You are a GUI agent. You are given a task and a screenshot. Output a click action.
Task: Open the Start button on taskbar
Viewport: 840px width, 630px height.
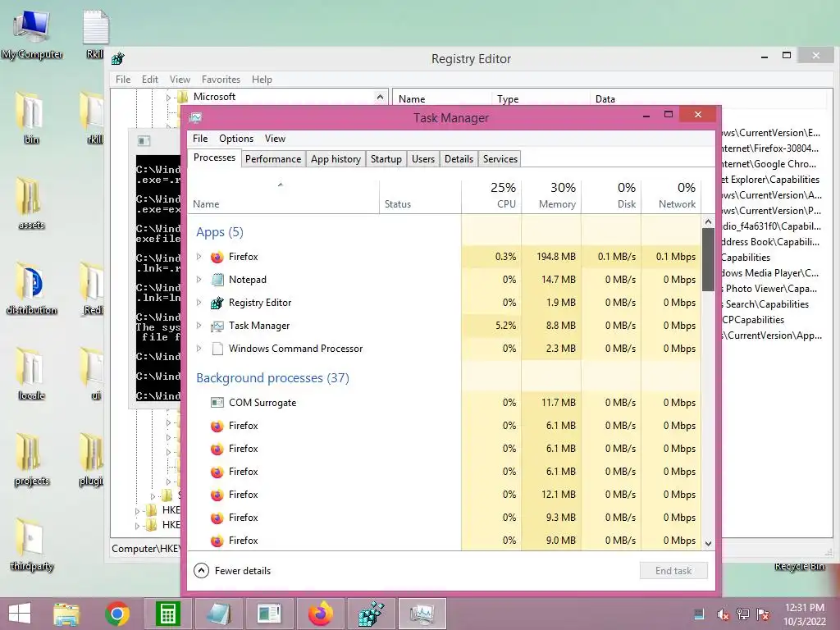pyautogui.click(x=20, y=613)
